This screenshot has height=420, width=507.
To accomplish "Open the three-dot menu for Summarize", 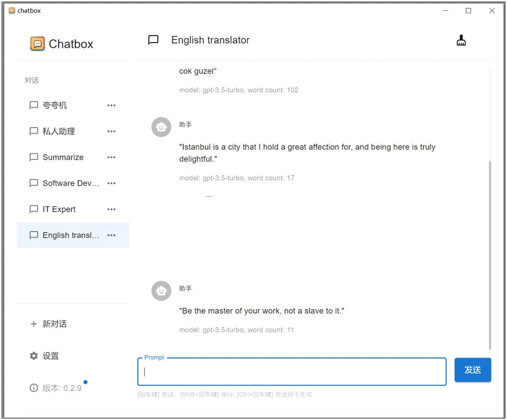I will (x=112, y=157).
